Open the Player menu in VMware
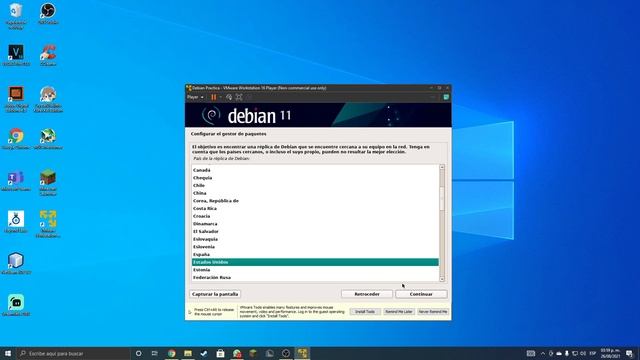Viewport: 640px width, 360px height. click(195, 97)
